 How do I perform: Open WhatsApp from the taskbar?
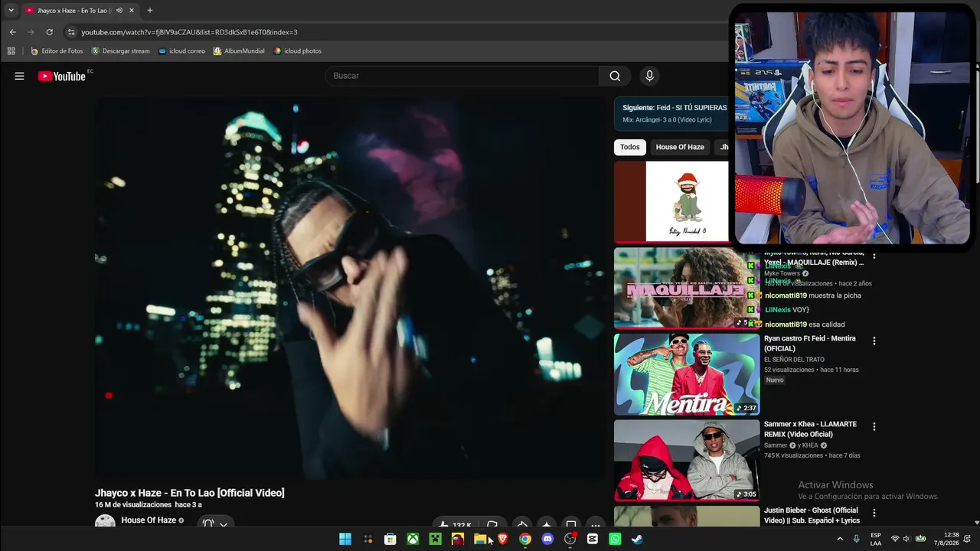pyautogui.click(x=615, y=539)
